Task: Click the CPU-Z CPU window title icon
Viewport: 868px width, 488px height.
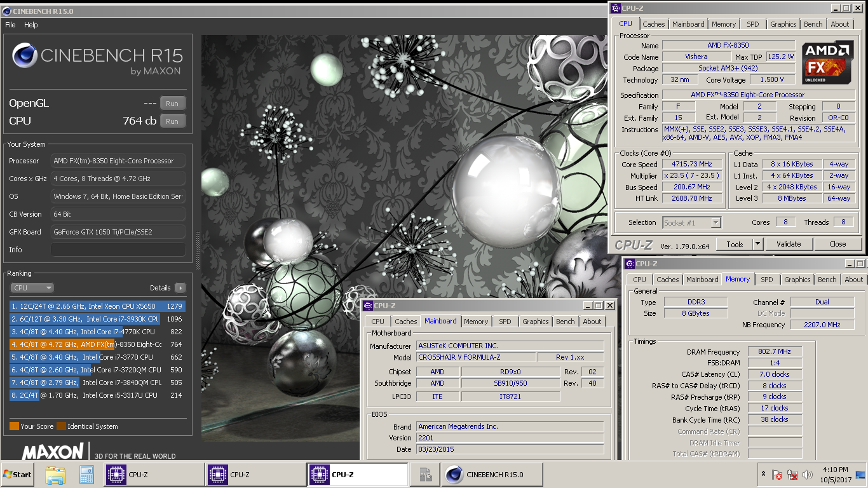Action: coord(615,8)
